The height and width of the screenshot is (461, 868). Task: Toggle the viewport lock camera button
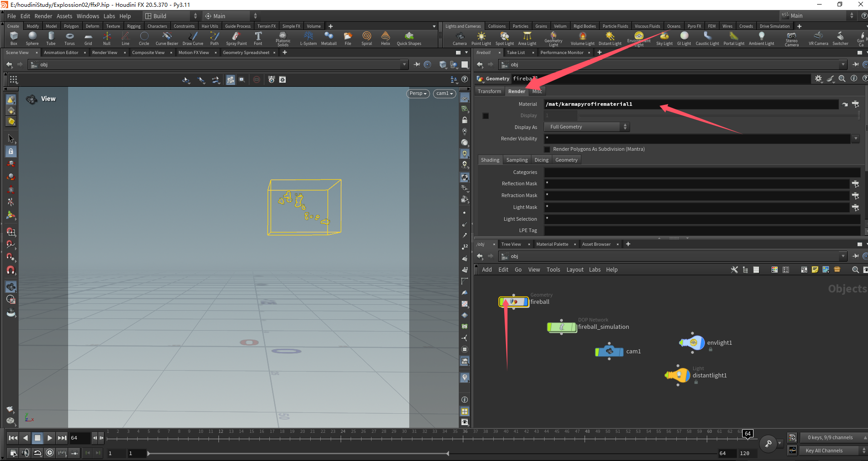coord(465,120)
